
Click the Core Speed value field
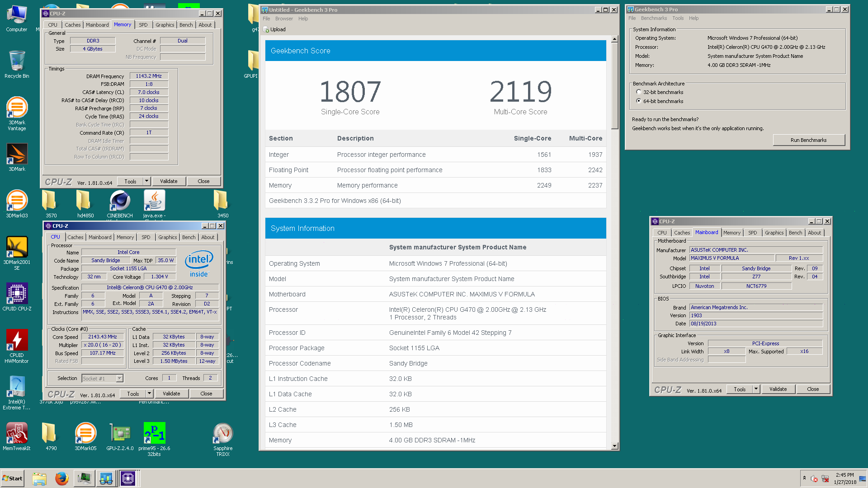103,337
